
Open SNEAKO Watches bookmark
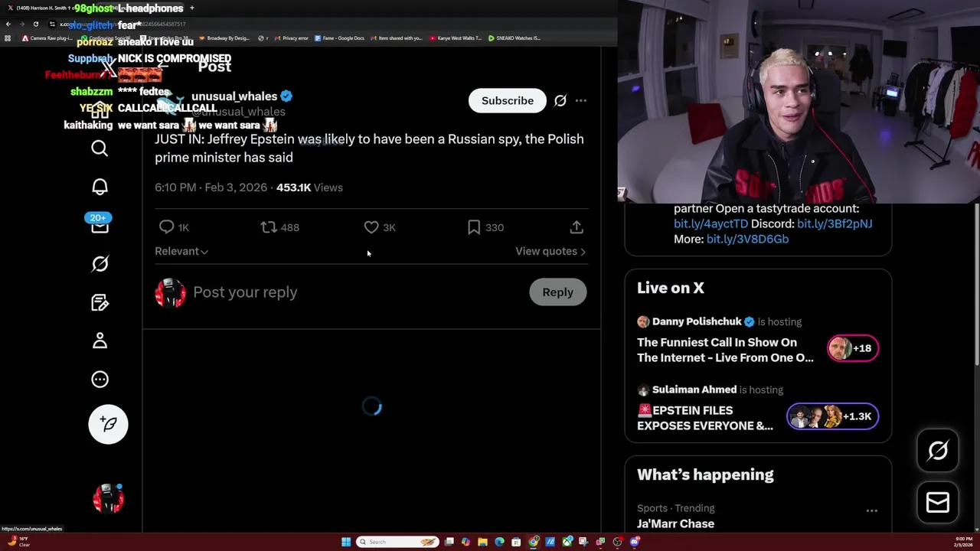pyautogui.click(x=514, y=37)
